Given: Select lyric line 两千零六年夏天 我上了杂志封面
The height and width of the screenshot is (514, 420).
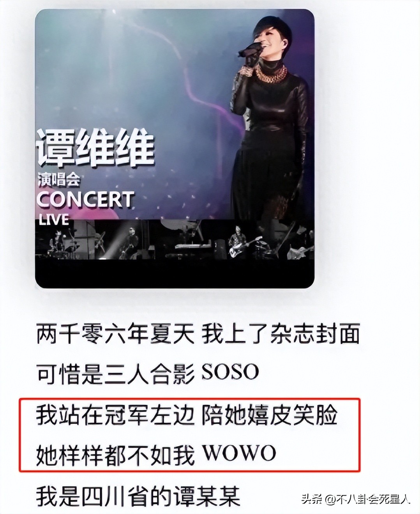Looking at the screenshot, I should 198,334.
